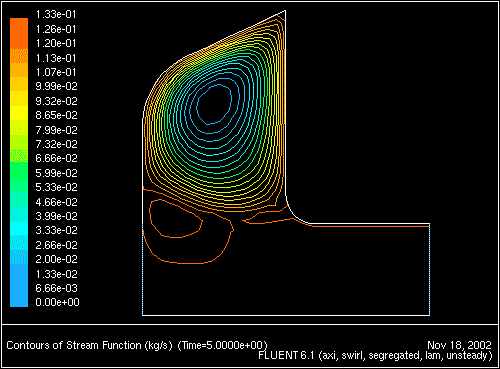Click the 9.32e-02 legend value

(x=56, y=101)
